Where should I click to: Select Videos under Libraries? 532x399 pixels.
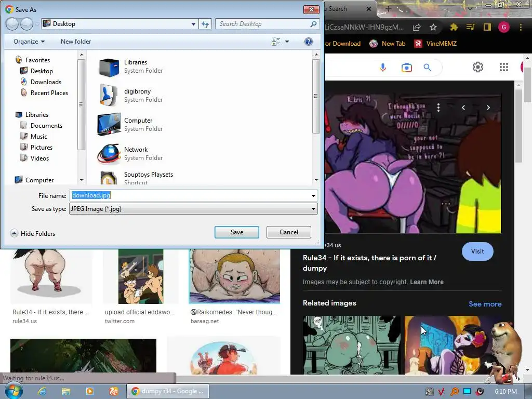pyautogui.click(x=39, y=158)
